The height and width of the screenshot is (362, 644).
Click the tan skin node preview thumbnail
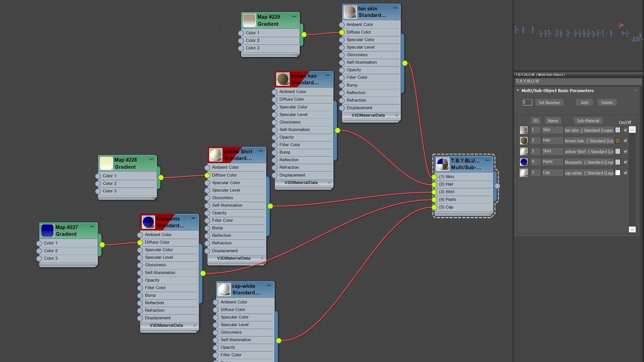(x=350, y=12)
